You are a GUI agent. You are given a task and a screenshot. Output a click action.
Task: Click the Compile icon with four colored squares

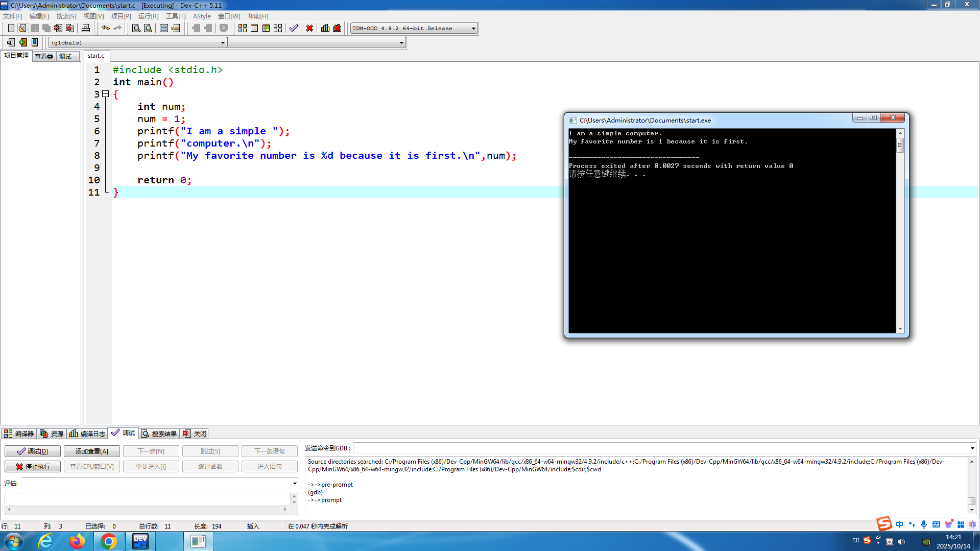243,28
